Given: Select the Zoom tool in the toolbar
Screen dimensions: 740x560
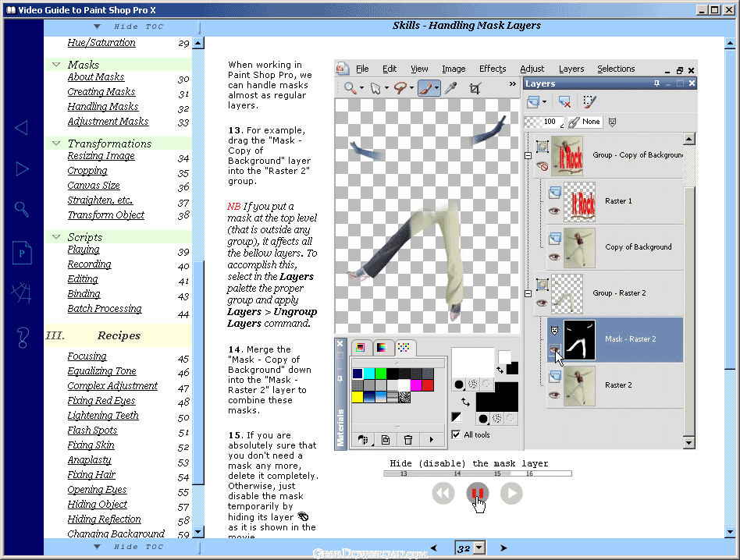Looking at the screenshot, I should coord(350,88).
